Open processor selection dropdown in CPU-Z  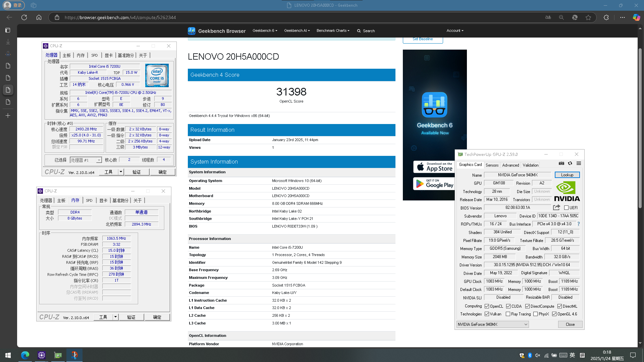pos(86,160)
